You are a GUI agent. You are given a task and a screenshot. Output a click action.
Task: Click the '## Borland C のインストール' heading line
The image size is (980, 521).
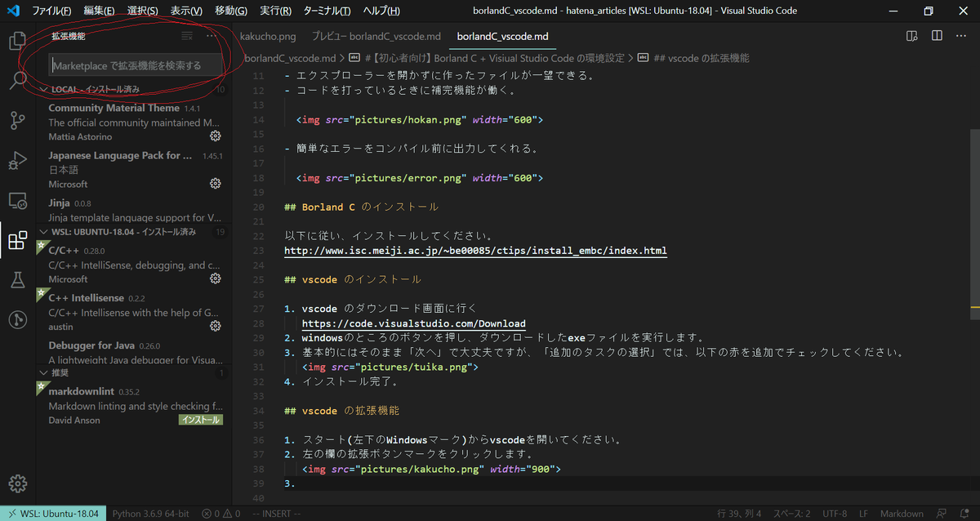[x=361, y=207]
